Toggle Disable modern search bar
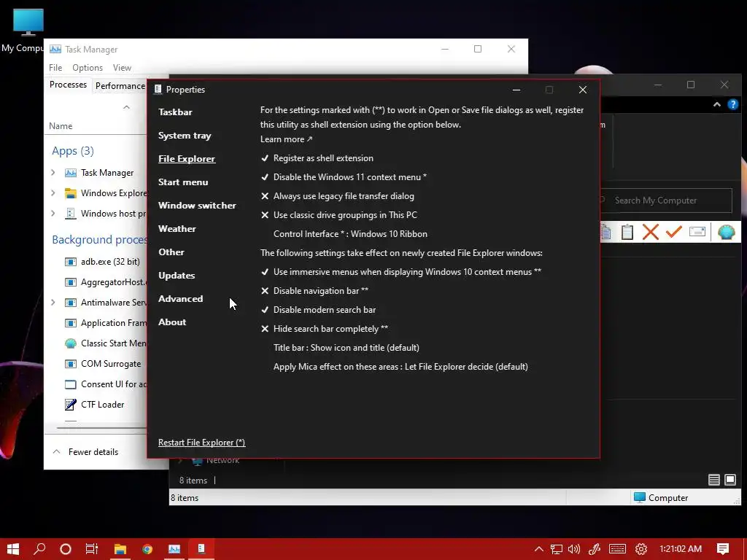Screen dimensions: 747x560 pos(318,310)
